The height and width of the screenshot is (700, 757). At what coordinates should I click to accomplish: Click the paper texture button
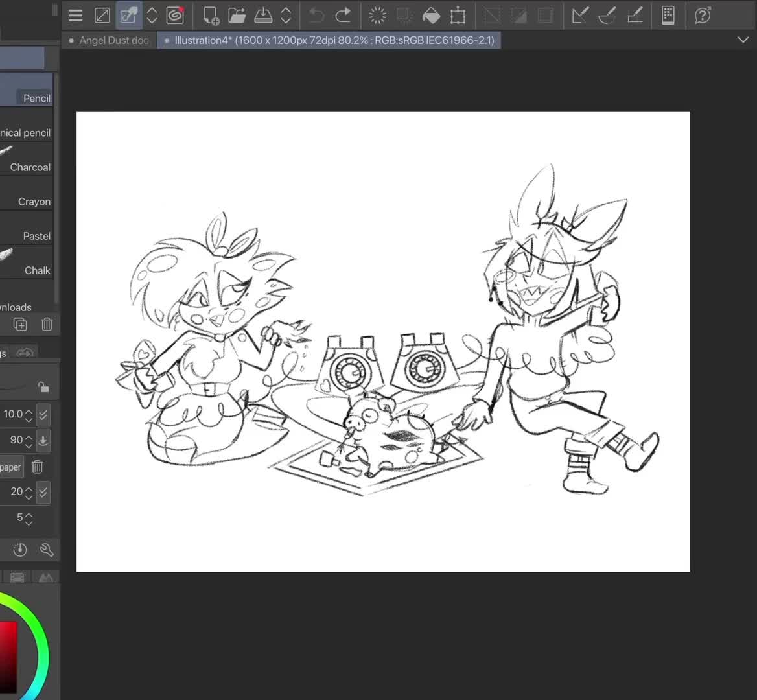(10, 467)
